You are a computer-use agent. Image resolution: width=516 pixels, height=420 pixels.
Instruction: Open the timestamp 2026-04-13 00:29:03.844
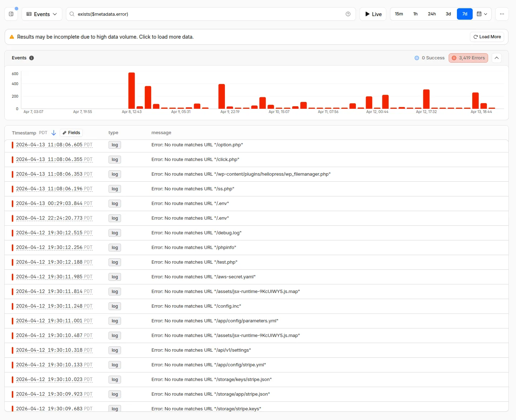pos(54,204)
